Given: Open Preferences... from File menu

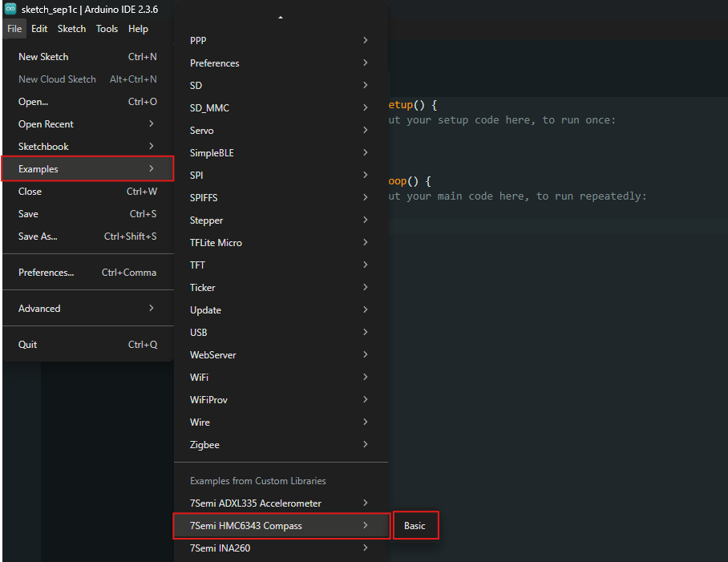Looking at the screenshot, I should 87,273.
